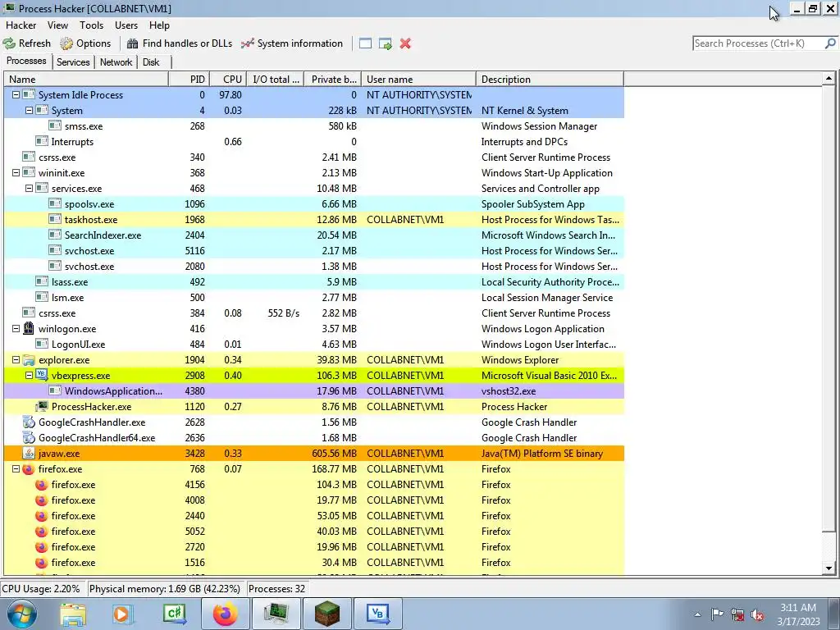Sort by Description column header
Image resolution: width=840 pixels, height=630 pixels.
(x=550, y=80)
